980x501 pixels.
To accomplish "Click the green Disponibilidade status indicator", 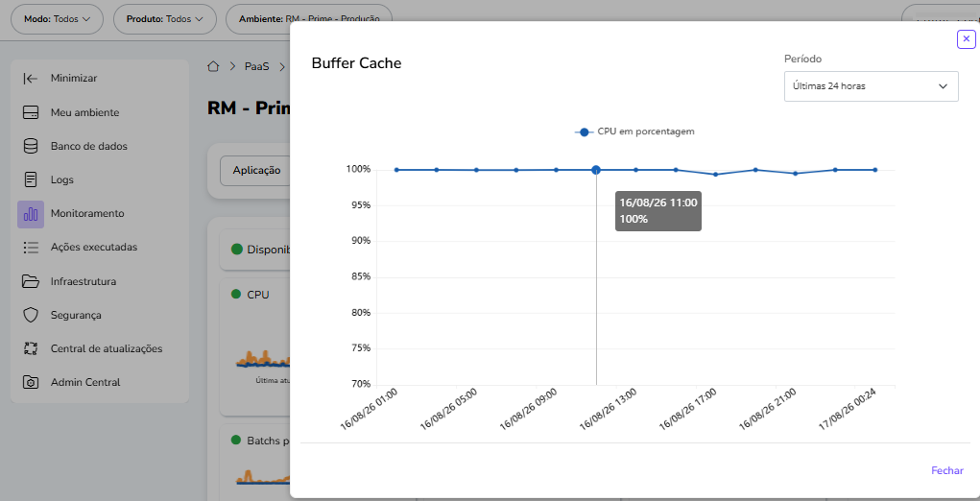I will point(237,250).
